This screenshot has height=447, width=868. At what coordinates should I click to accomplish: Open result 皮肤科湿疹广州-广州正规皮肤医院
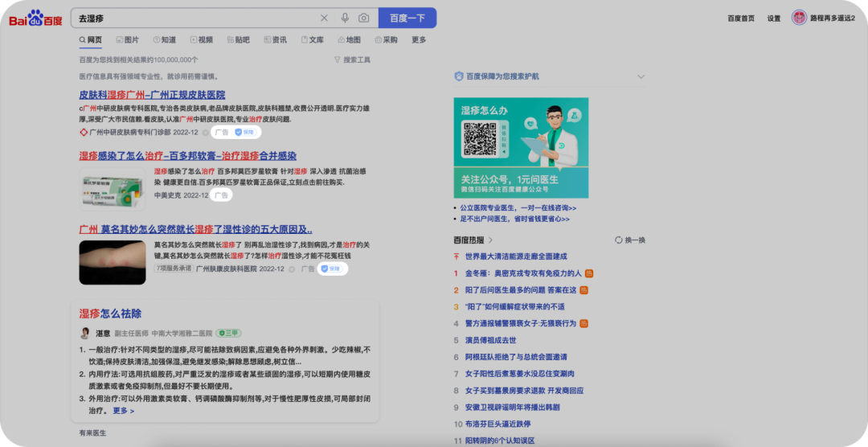(152, 95)
